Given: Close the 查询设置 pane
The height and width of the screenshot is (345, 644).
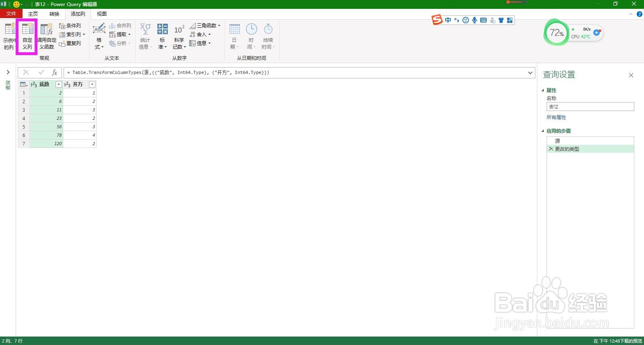Looking at the screenshot, I should coord(631,75).
